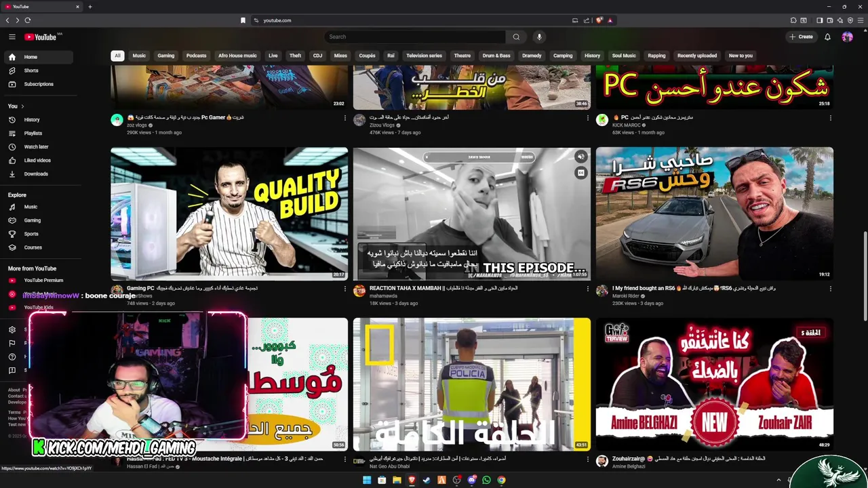Open the Brave main menu

(861, 20)
